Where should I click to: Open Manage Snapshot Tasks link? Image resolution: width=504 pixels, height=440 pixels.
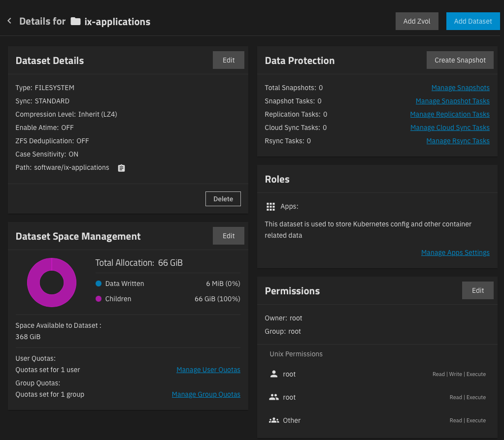coord(453,101)
